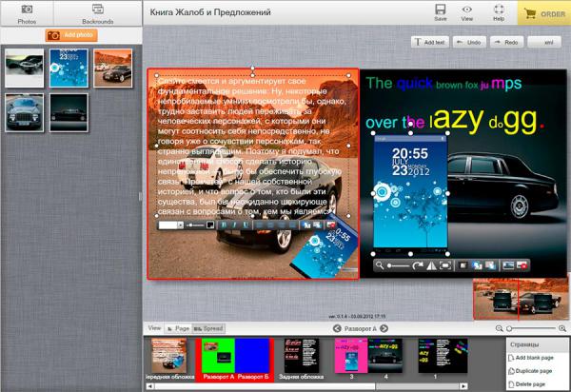Go to next spread with the right arrow
The height and width of the screenshot is (392, 571).
coord(384,328)
